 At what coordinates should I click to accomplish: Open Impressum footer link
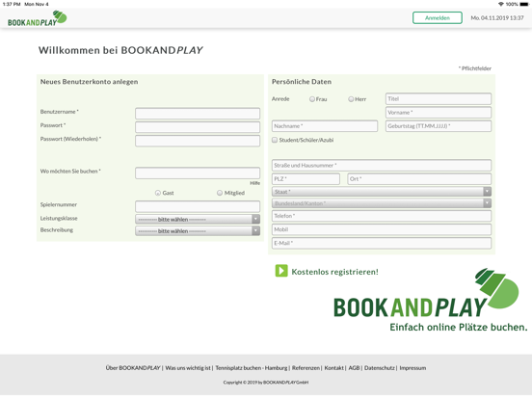[x=412, y=368]
